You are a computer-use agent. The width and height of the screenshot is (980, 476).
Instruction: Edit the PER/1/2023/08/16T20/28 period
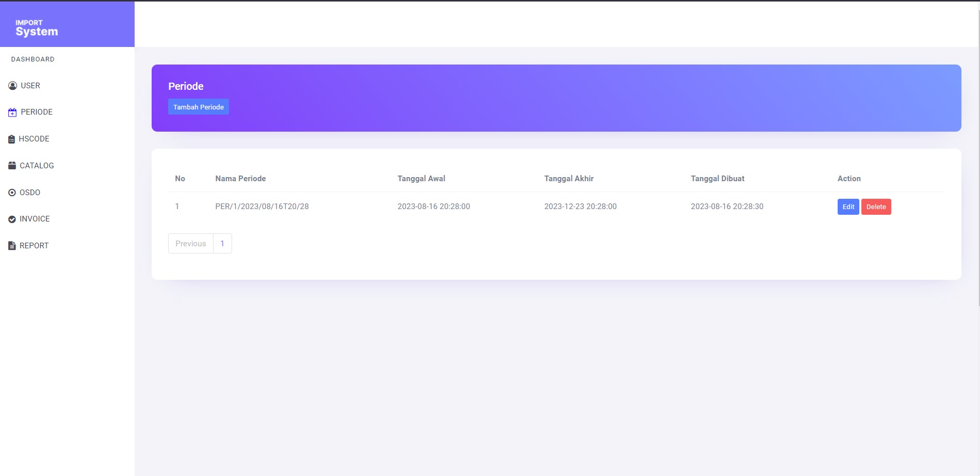[848, 207]
